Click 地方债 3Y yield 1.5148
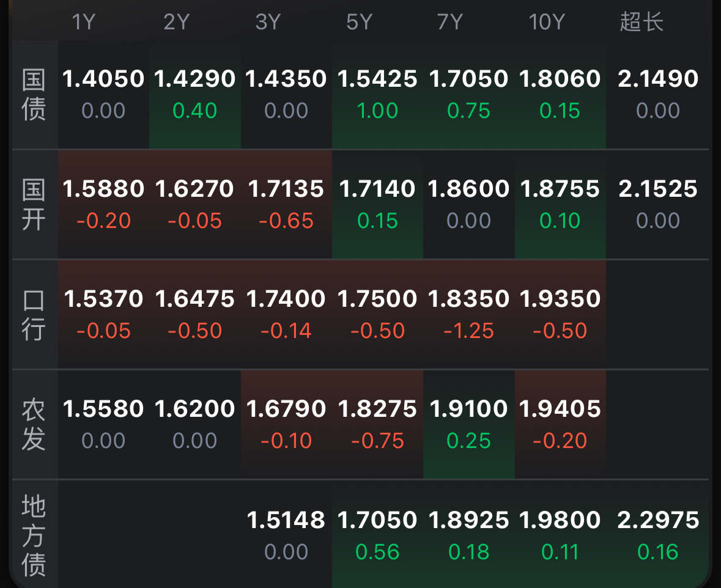Viewport: 721px width, 588px height. tap(286, 520)
